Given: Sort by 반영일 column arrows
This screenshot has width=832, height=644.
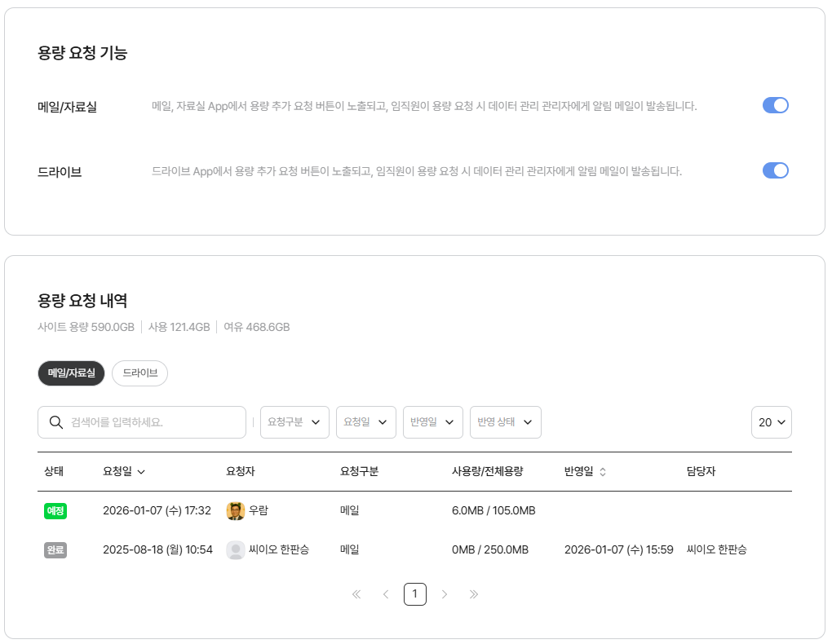Looking at the screenshot, I should 603,472.
